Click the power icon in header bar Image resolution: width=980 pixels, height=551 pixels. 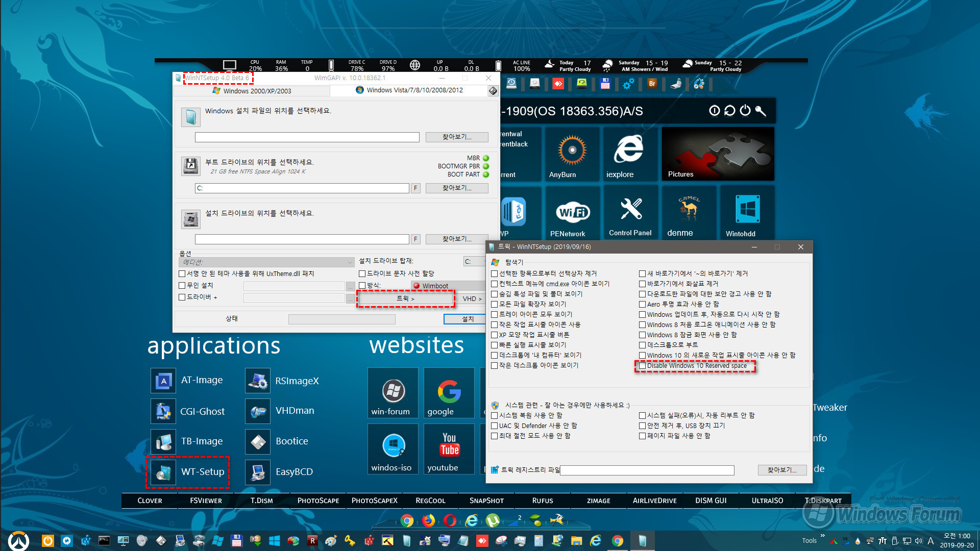tap(745, 111)
